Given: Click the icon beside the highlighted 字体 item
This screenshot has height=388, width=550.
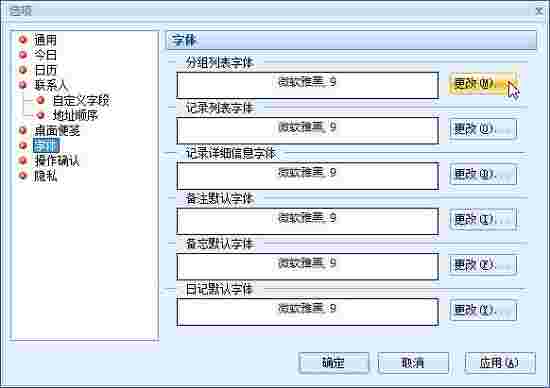Looking at the screenshot, I should coord(23,145).
